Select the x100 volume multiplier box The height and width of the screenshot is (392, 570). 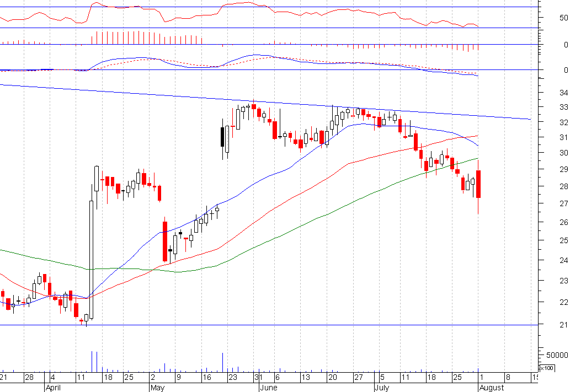[546, 368]
